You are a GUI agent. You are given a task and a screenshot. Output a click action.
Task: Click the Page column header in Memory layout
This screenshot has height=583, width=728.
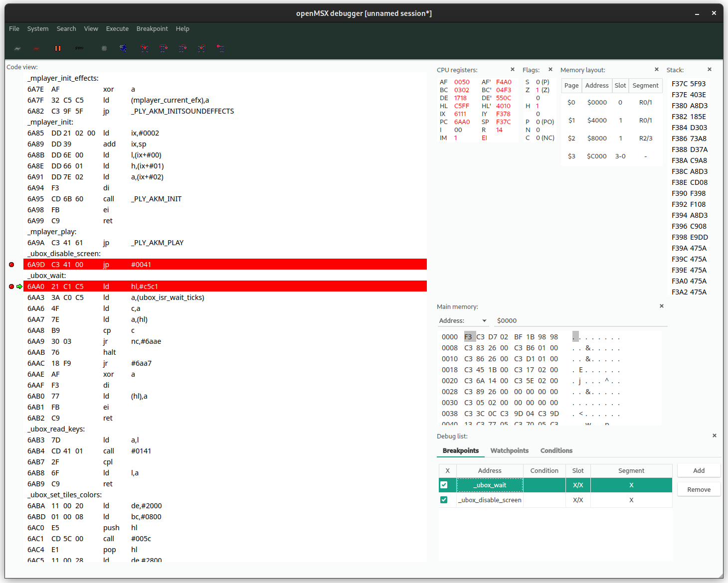(571, 85)
